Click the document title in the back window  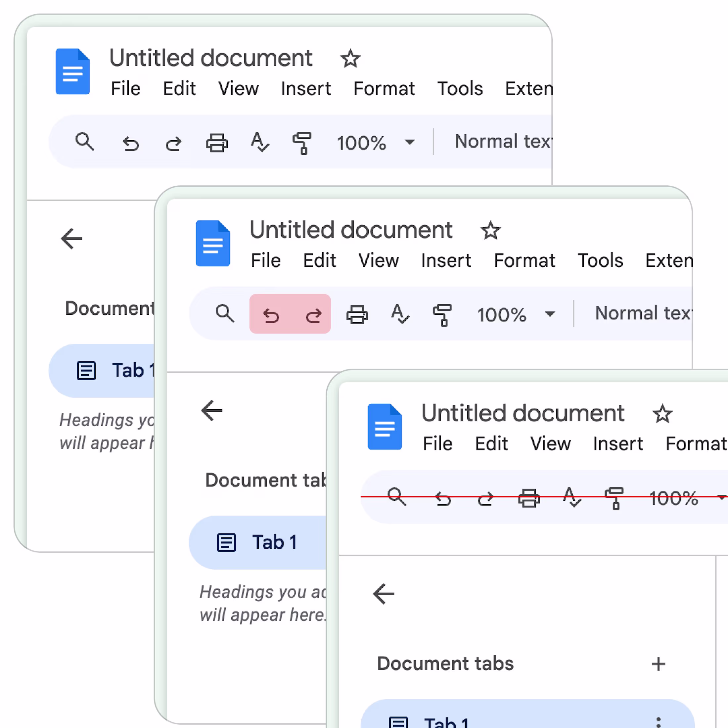point(211,58)
